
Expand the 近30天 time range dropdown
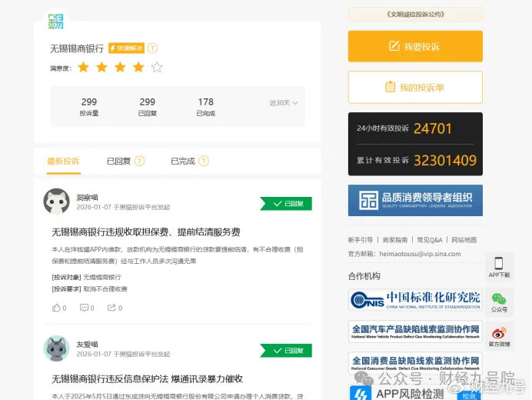[x=284, y=103]
